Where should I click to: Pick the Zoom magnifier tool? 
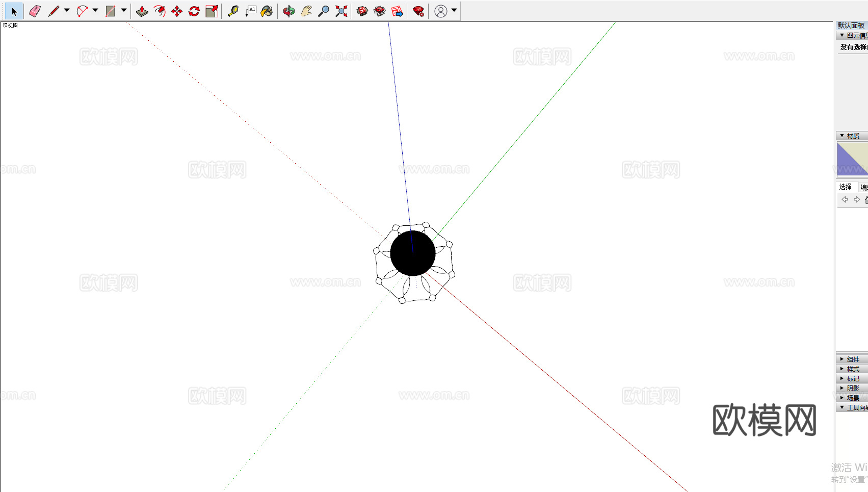pos(324,11)
